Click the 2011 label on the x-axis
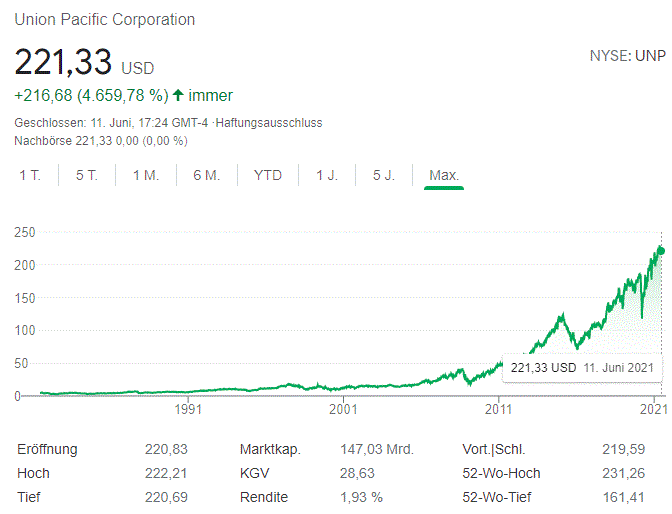Viewport: 672px width, 514px height. 499,408
